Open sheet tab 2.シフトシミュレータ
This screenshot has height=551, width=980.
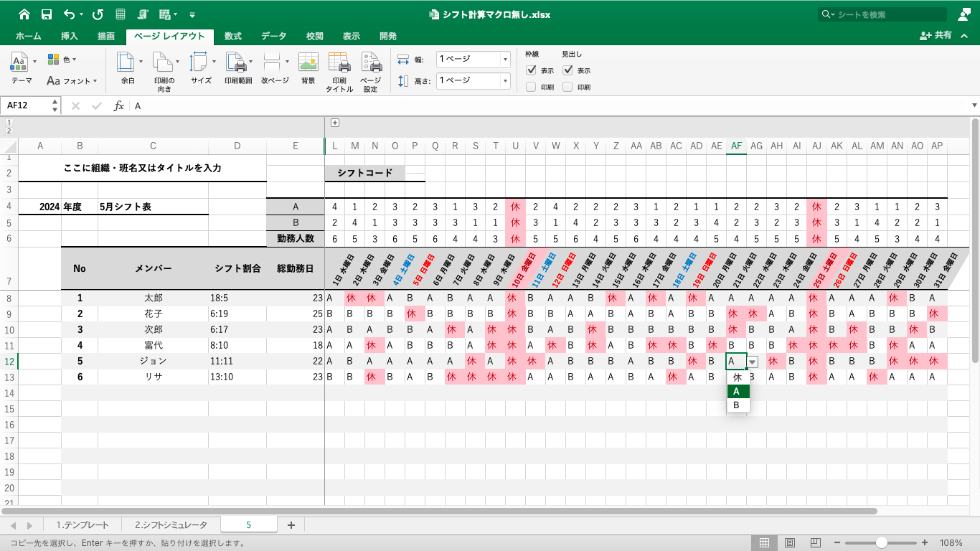[171, 525]
